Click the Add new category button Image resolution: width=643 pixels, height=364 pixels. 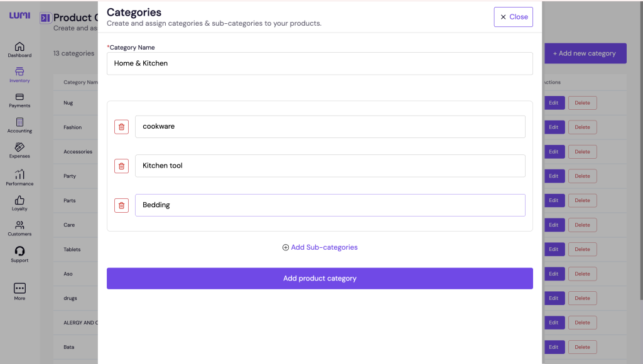click(585, 53)
